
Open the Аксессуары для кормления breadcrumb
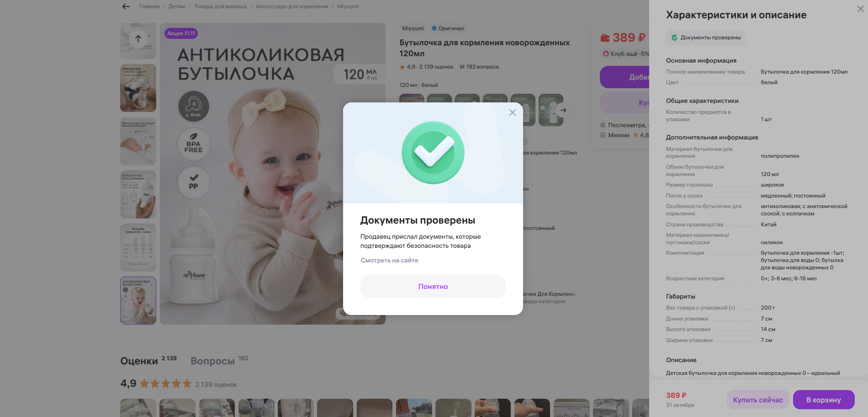click(292, 6)
